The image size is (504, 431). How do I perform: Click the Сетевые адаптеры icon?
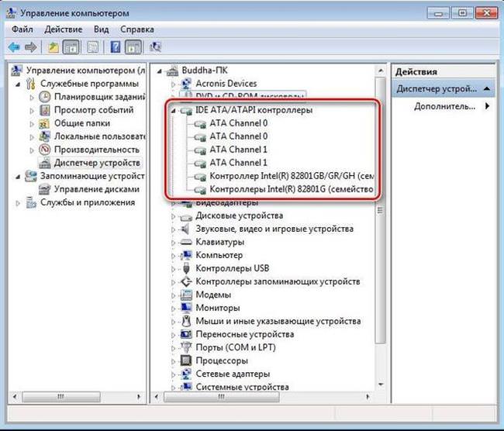coord(186,374)
